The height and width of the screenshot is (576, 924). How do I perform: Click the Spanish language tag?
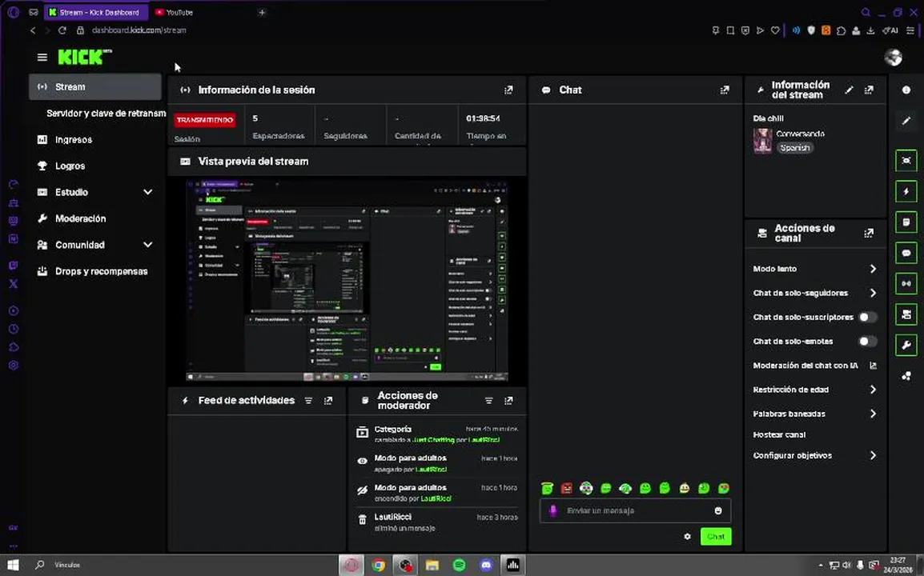tap(795, 148)
